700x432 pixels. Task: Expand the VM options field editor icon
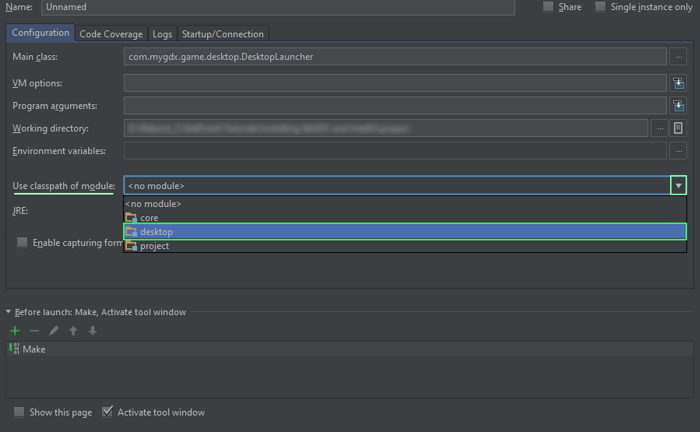[679, 83]
